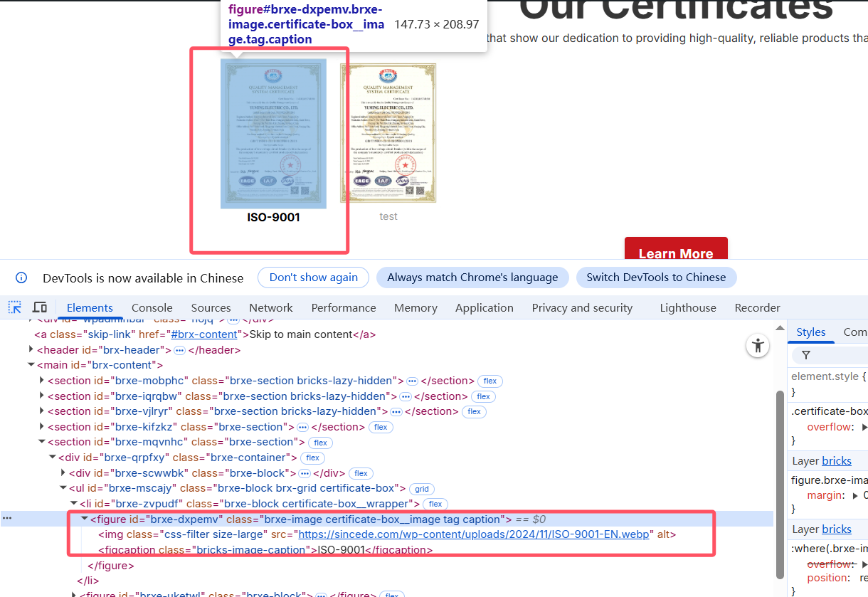
Task: Toggle the device toolbar icon
Action: (40, 307)
